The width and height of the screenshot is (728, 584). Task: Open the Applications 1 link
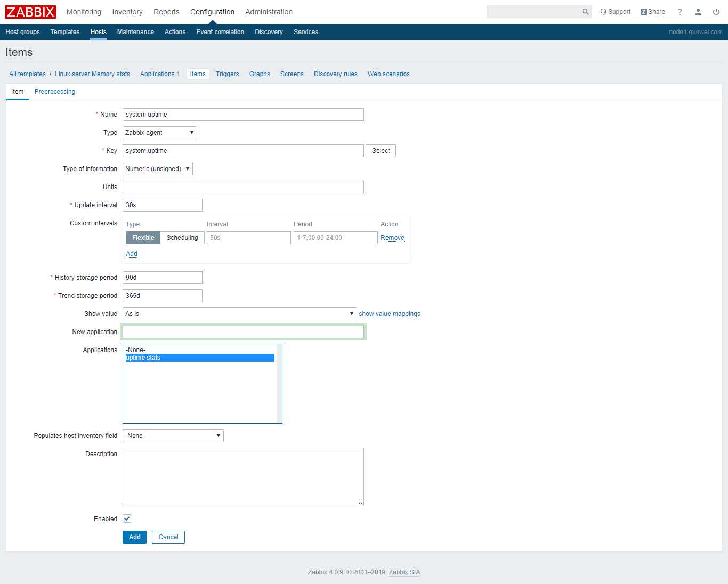(160, 74)
